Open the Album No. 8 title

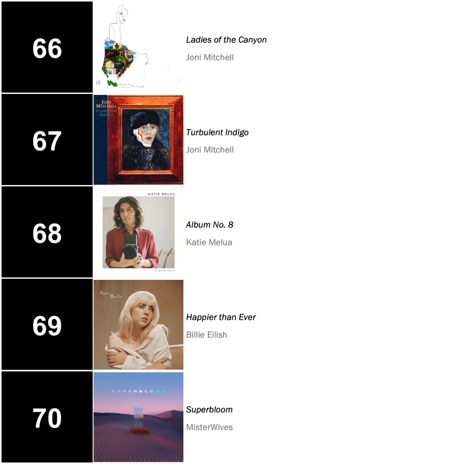point(209,225)
